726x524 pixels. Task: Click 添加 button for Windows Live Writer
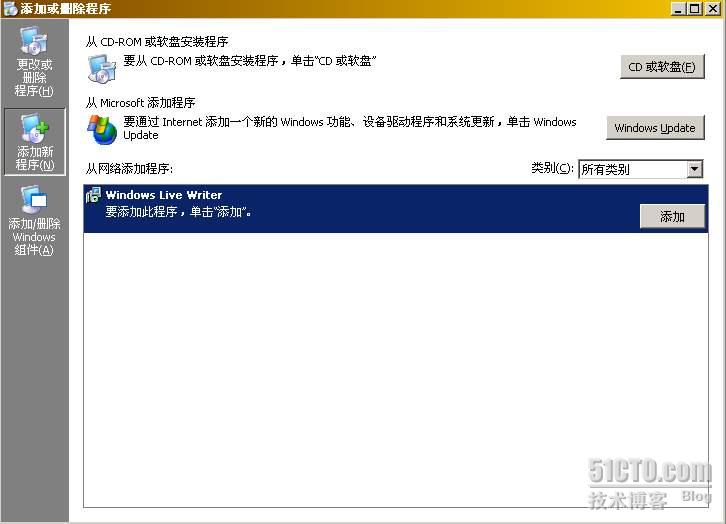pyautogui.click(x=672, y=216)
